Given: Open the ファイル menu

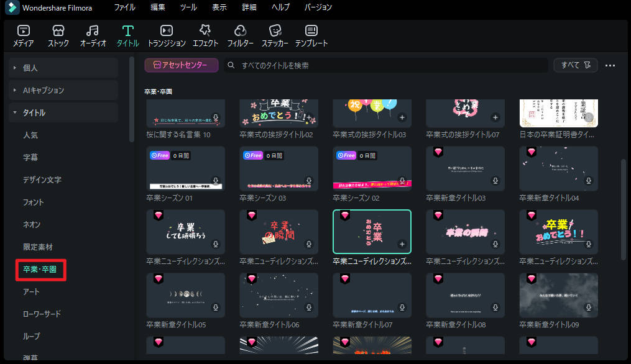Looking at the screenshot, I should (124, 7).
